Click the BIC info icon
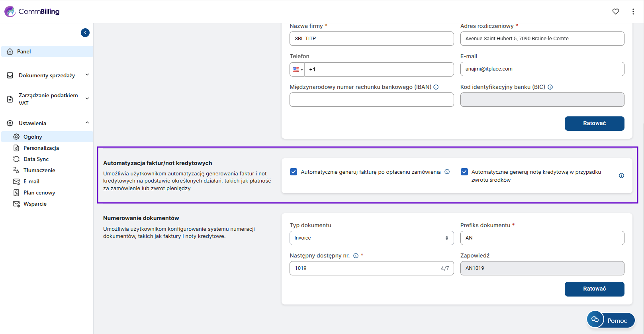Viewport: 644px width, 334px height. 550,87
